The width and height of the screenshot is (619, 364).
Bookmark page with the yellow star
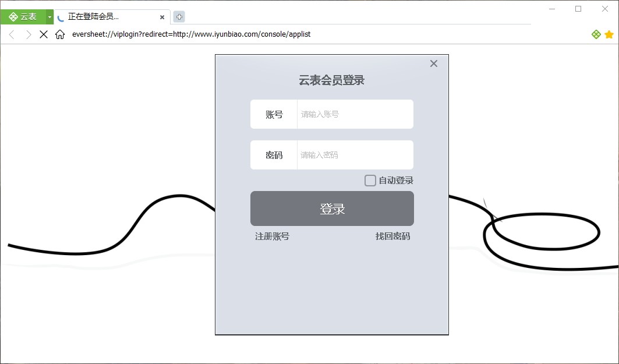click(x=609, y=34)
